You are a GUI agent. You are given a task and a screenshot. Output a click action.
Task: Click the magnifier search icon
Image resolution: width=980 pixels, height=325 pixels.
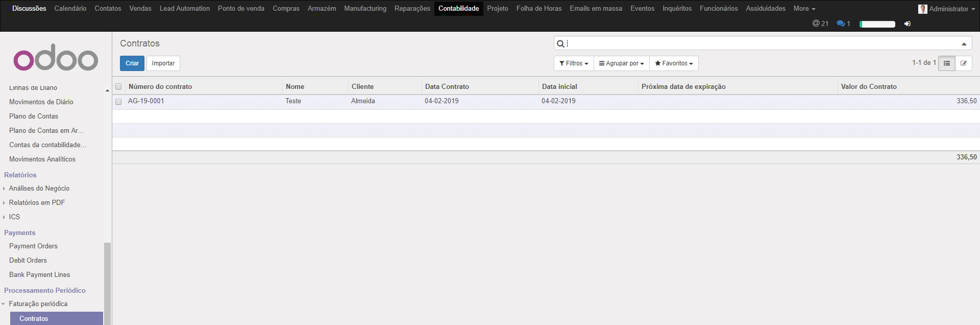tap(560, 44)
